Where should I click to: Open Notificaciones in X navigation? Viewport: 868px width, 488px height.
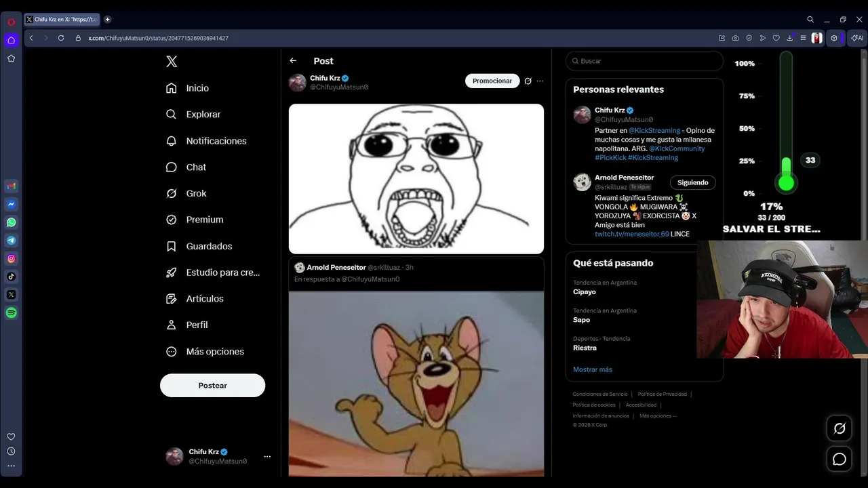tap(207, 141)
